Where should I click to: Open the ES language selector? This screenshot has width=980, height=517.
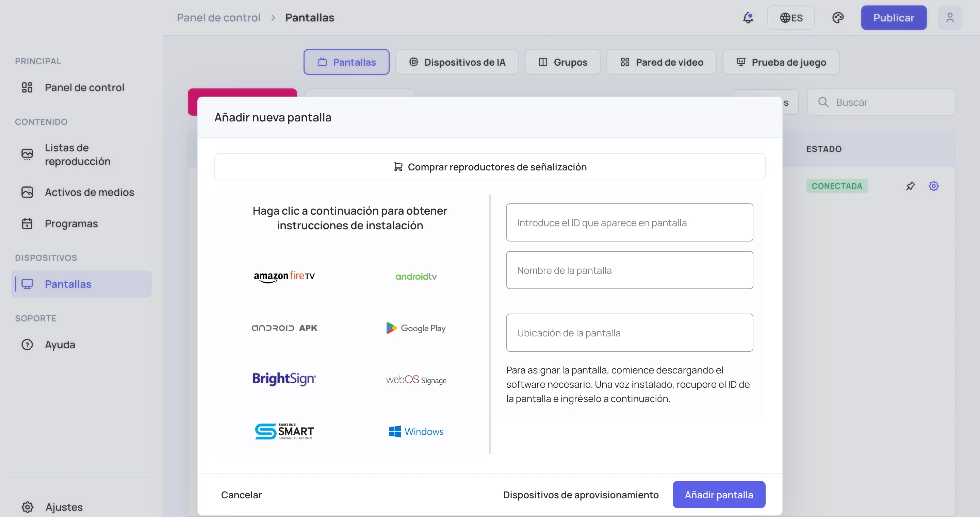tap(791, 18)
